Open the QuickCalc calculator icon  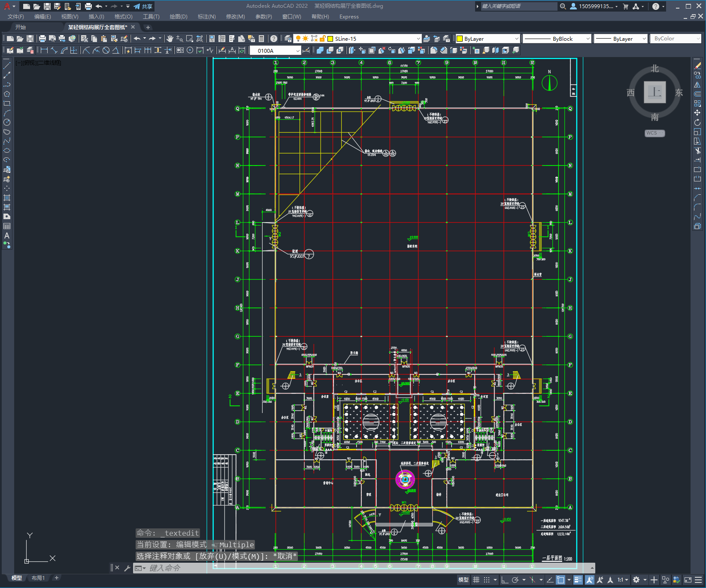(x=261, y=39)
